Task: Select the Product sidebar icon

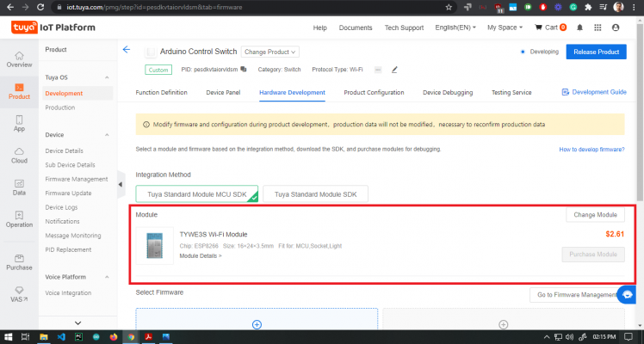Action: (x=19, y=91)
